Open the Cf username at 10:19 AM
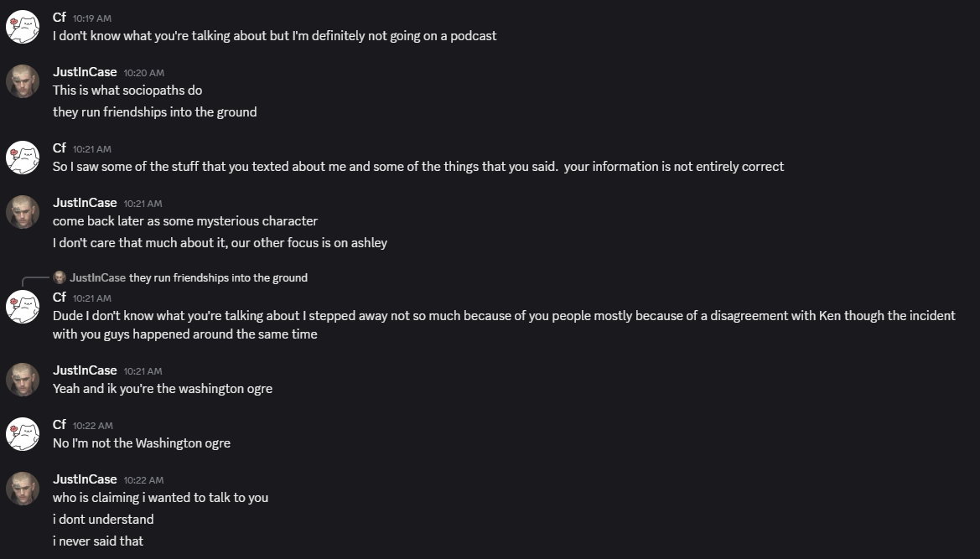The image size is (980, 559). pos(60,18)
